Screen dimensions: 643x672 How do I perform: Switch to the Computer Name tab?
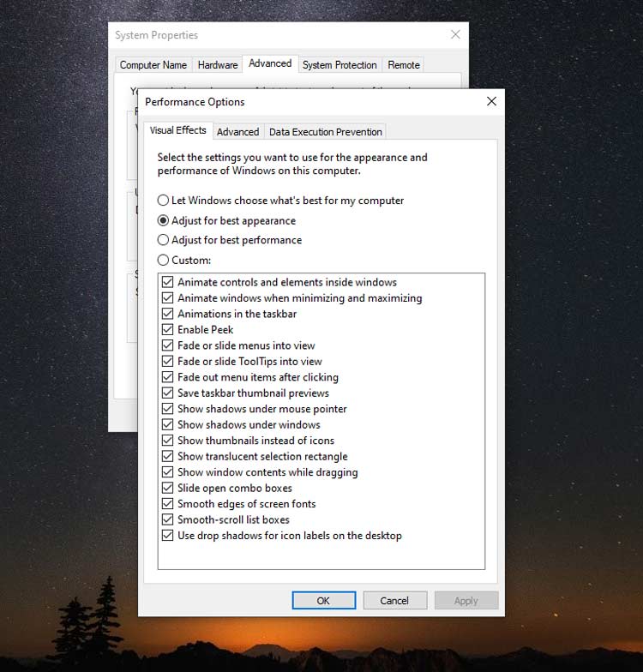coord(153,65)
